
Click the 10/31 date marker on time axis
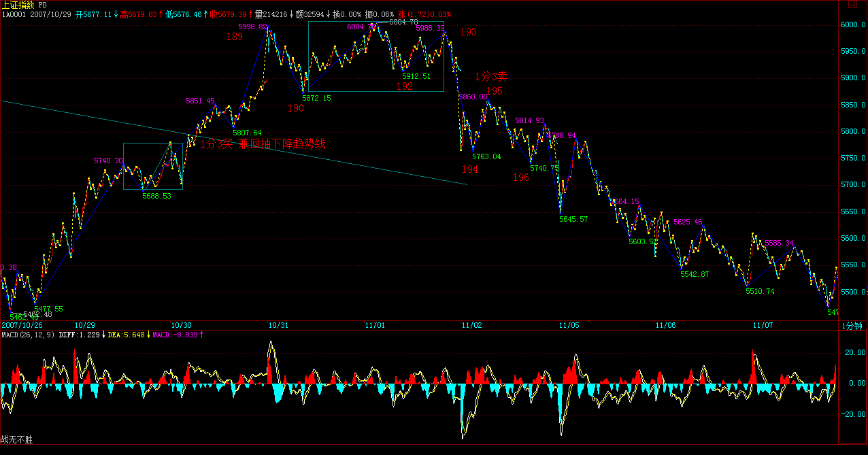(279, 326)
